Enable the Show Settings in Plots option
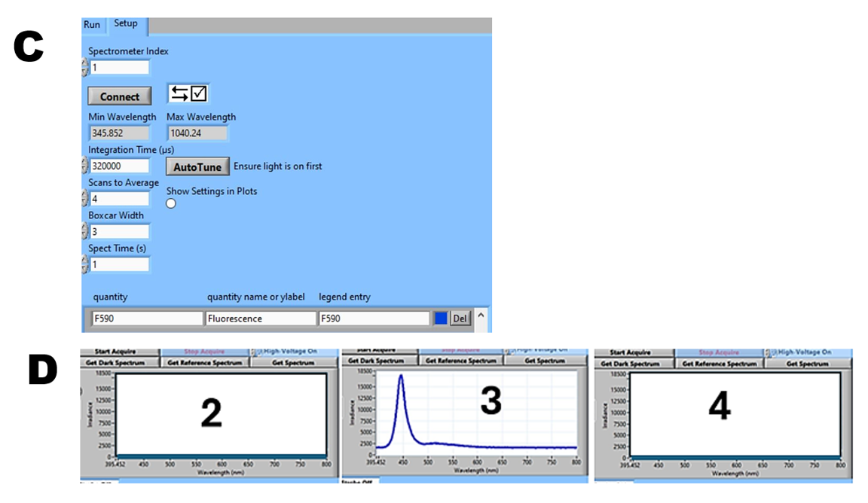This screenshot has height=503, width=868. click(x=171, y=203)
